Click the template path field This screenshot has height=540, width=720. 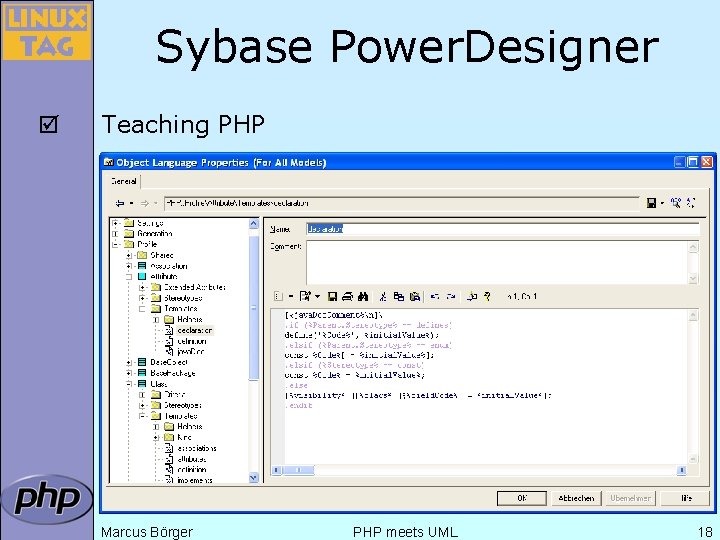401,203
